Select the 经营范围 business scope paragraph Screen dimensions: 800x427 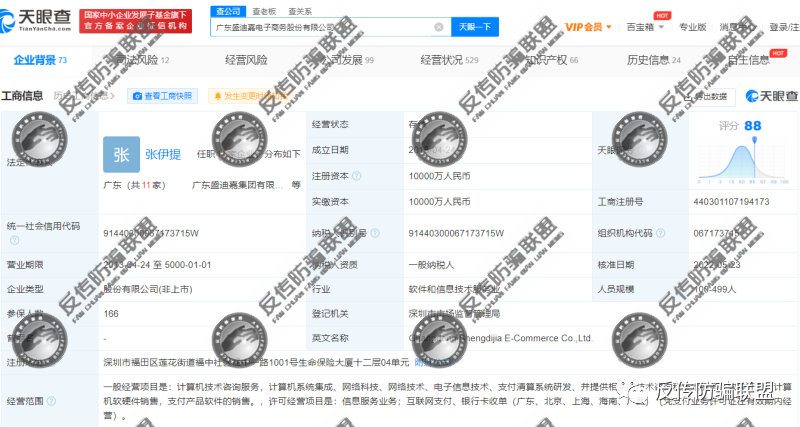click(447, 401)
